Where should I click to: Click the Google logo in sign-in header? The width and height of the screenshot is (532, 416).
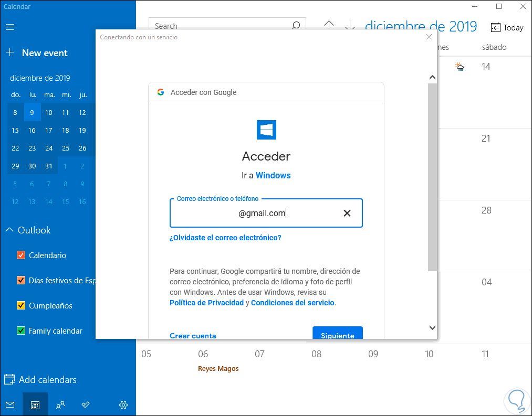(x=161, y=92)
